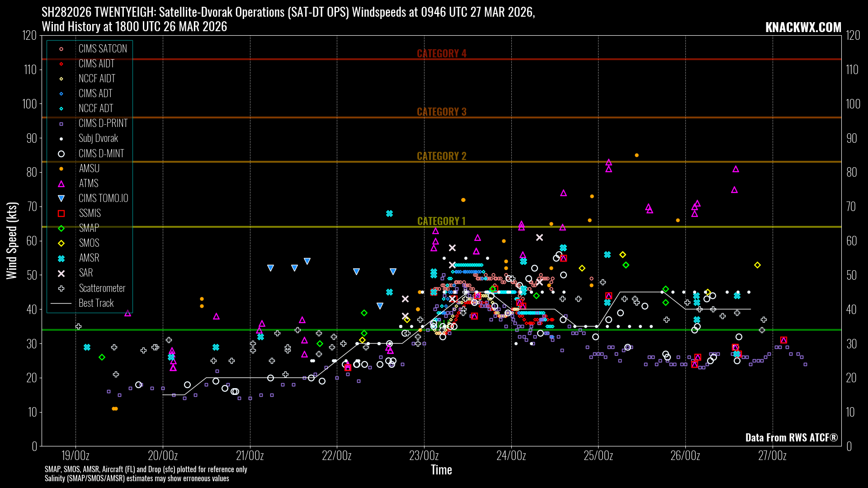Screen dimensions: 868x488
Task: Click the CIMS D-MINT circle legend icon
Action: [x=61, y=154]
